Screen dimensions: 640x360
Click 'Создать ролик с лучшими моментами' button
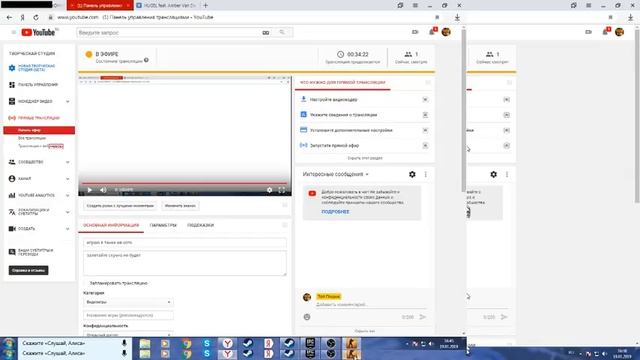point(120,206)
